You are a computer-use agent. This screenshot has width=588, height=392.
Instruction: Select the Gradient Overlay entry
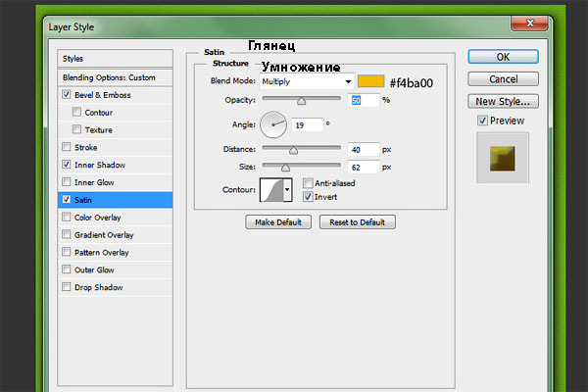point(104,235)
